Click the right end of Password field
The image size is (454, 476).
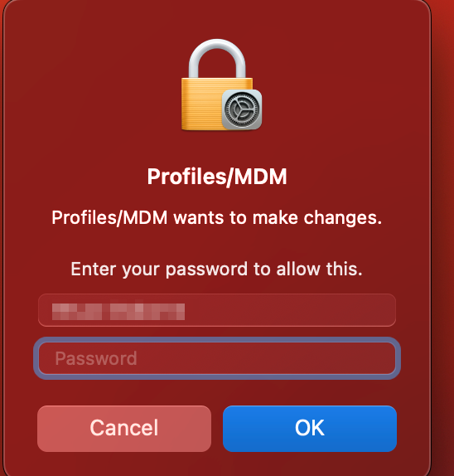(379, 358)
